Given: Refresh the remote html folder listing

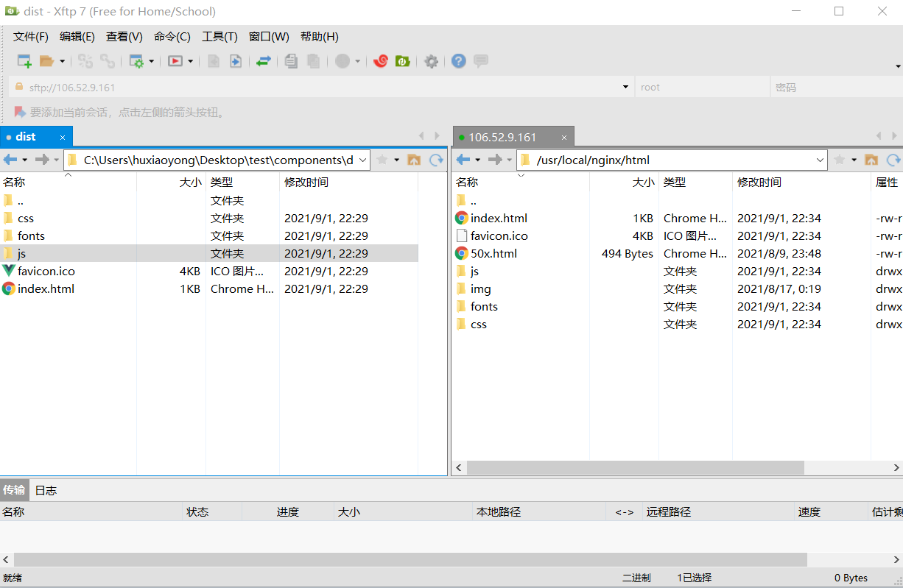Looking at the screenshot, I should click(x=893, y=160).
